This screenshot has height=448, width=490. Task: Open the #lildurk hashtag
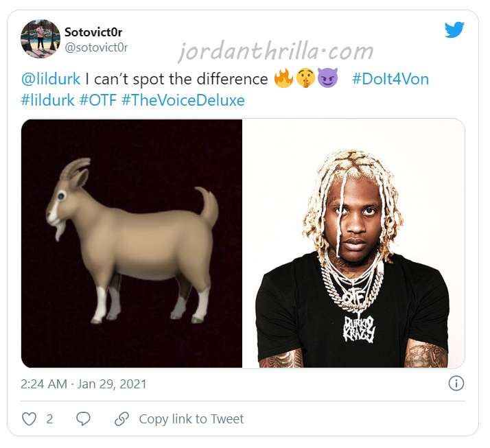47,100
